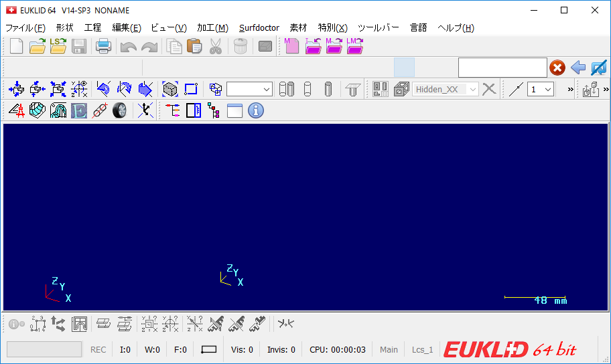Click the rectangle selection mode status icon
This screenshot has height=364, width=611.
point(209,349)
